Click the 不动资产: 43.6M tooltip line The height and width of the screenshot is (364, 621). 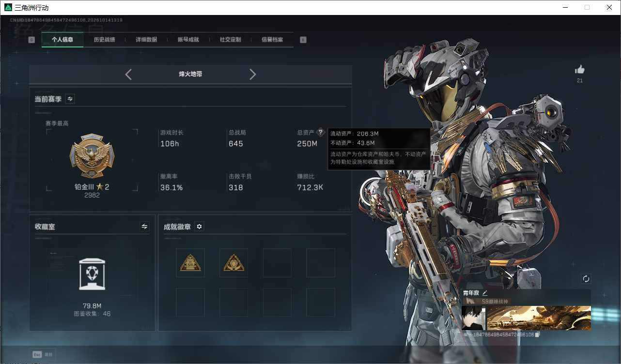(353, 143)
